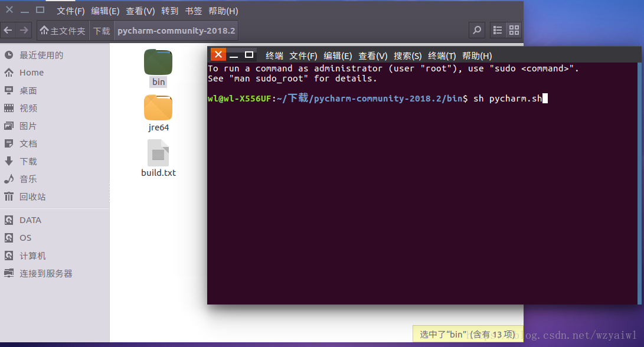
Task: Open file manager 转到 menu
Action: click(x=169, y=11)
